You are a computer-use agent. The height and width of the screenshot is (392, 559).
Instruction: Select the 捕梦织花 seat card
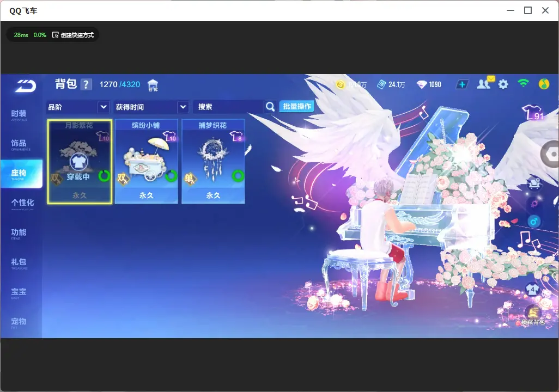[213, 162]
